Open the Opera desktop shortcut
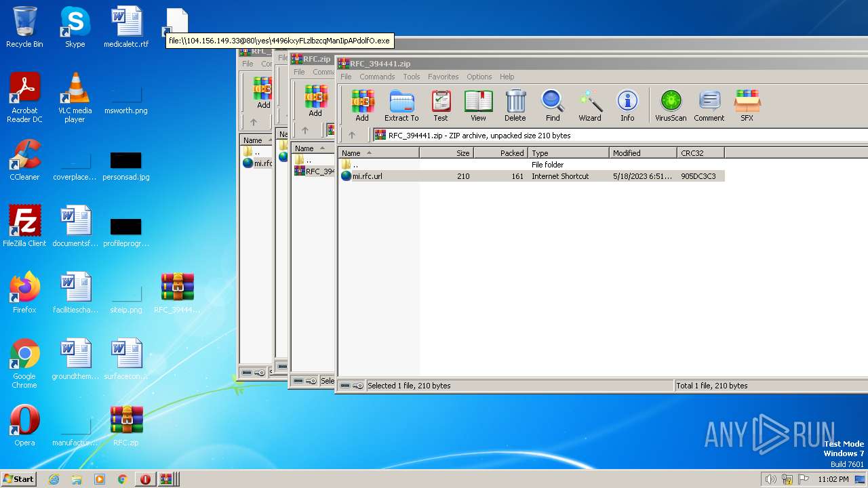868x488 pixels. point(24,426)
